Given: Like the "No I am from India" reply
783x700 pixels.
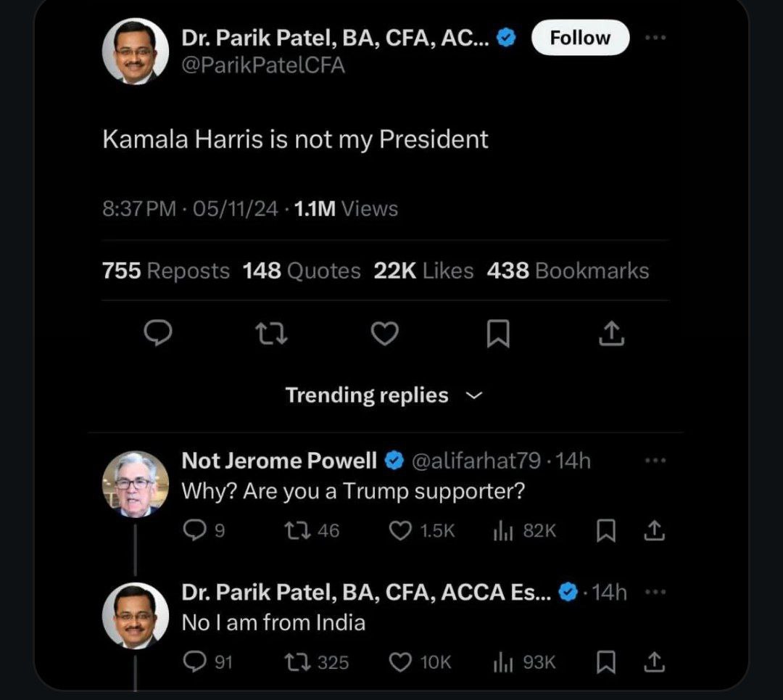Looking at the screenshot, I should pos(400,662).
